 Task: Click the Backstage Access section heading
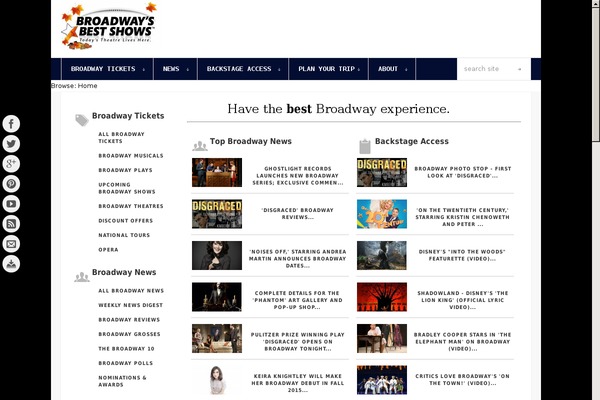(x=412, y=141)
